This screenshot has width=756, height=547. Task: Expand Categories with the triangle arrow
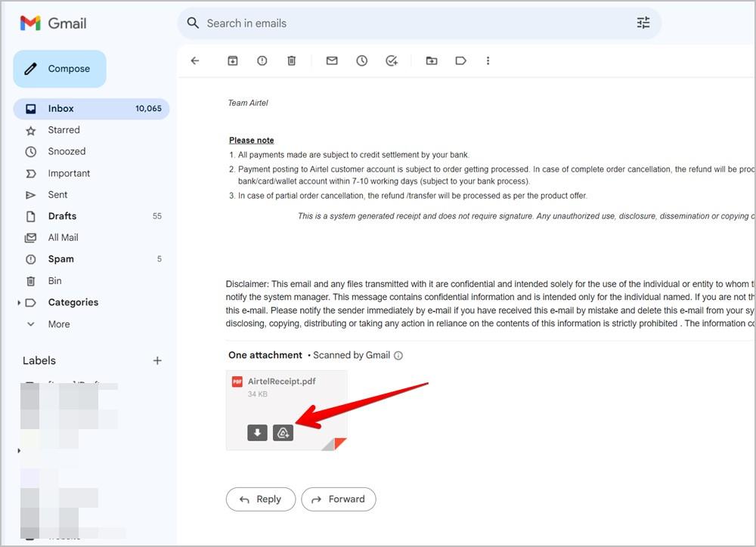(x=19, y=303)
